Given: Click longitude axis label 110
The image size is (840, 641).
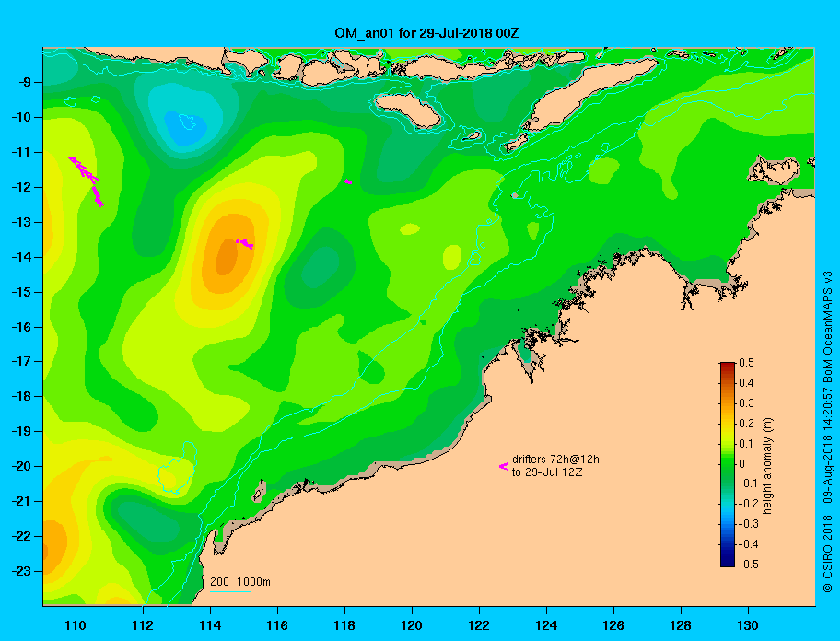Looking at the screenshot, I should (x=76, y=625).
